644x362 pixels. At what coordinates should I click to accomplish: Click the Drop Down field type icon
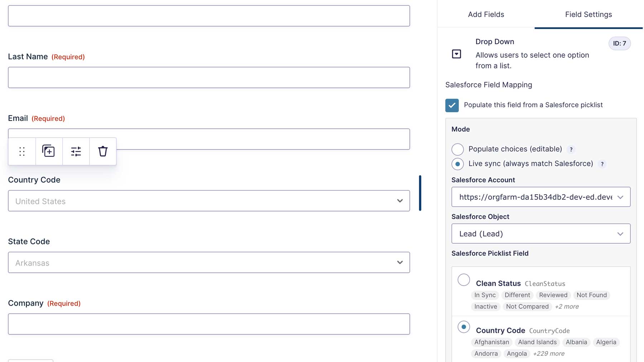tap(456, 54)
